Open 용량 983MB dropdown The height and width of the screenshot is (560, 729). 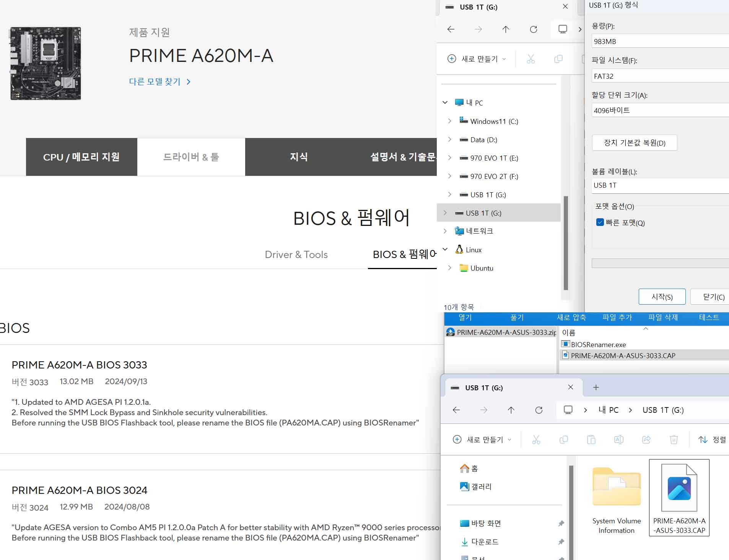[660, 41]
